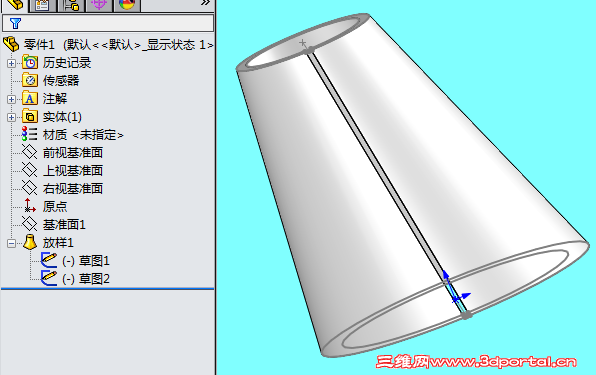
Task: Click the blue rollback bar below 草图2
Action: [x=108, y=289]
